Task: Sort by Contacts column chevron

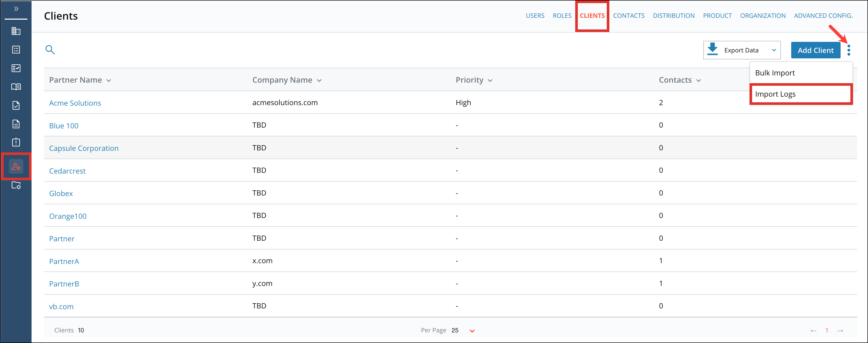Action: [699, 80]
